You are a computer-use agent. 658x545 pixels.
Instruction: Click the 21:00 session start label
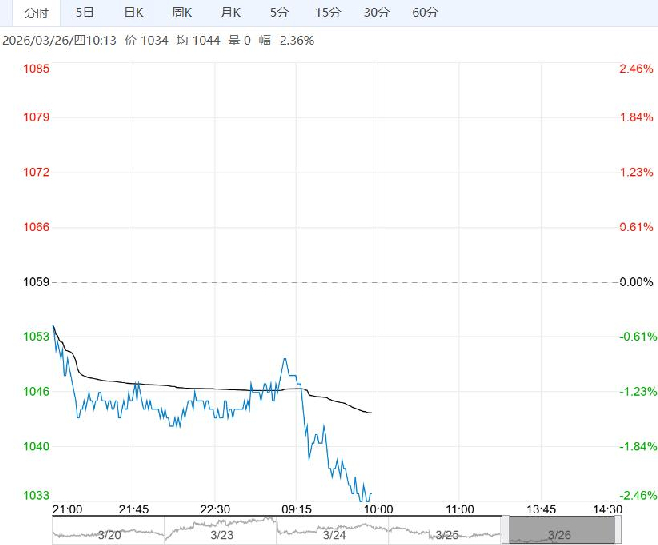[x=68, y=509]
